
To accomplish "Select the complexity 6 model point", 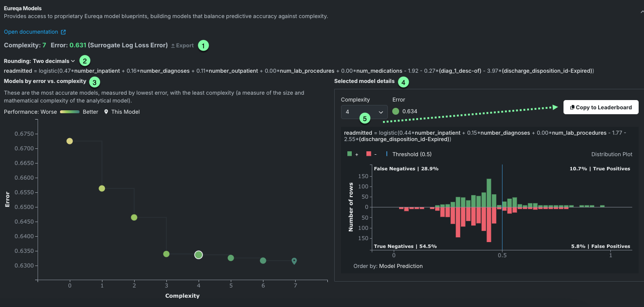I will 263,261.
